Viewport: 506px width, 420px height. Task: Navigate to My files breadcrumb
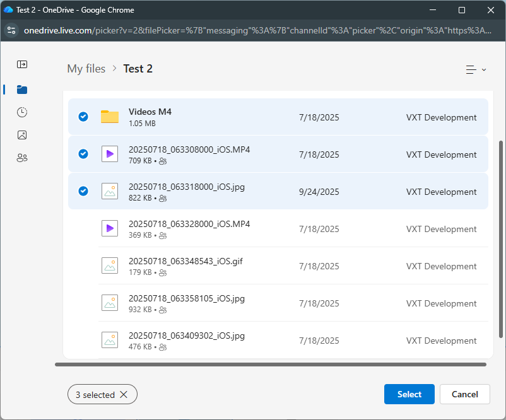point(86,69)
